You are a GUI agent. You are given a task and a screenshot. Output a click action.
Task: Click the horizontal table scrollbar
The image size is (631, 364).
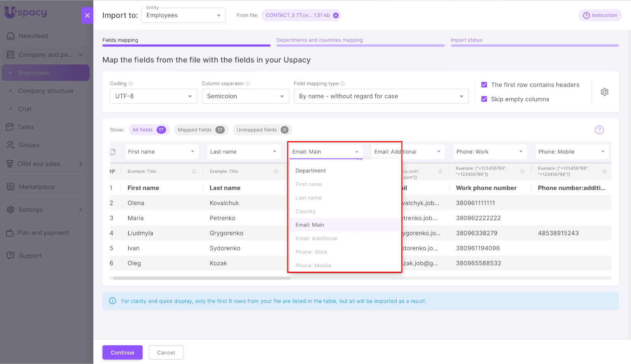(x=202, y=278)
